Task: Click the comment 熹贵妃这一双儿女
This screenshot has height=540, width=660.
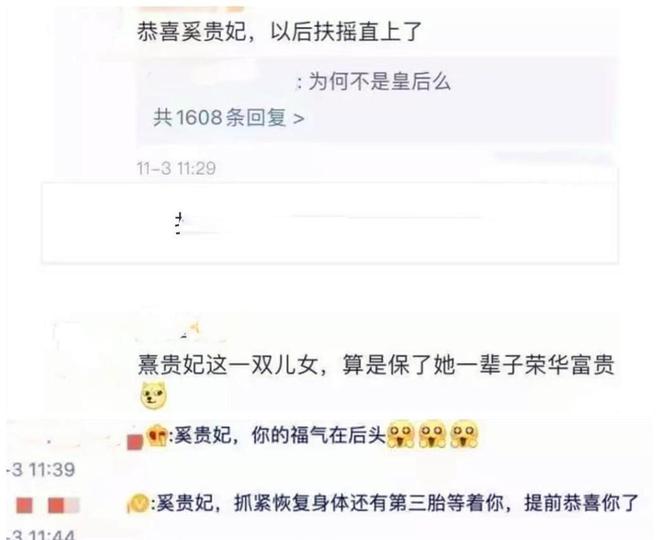Action: click(376, 364)
